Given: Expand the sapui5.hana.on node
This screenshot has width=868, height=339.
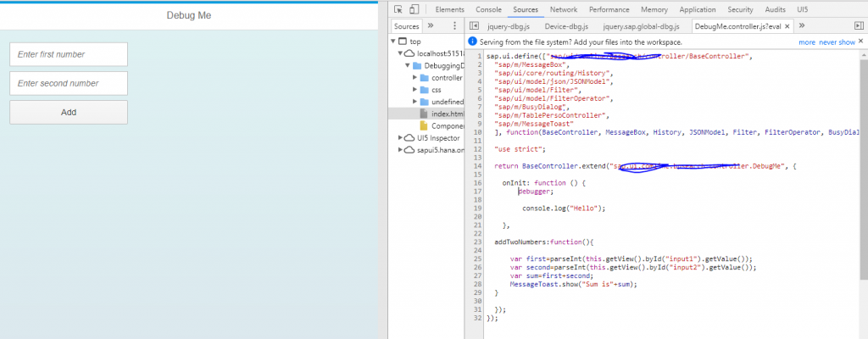Looking at the screenshot, I should point(401,149).
